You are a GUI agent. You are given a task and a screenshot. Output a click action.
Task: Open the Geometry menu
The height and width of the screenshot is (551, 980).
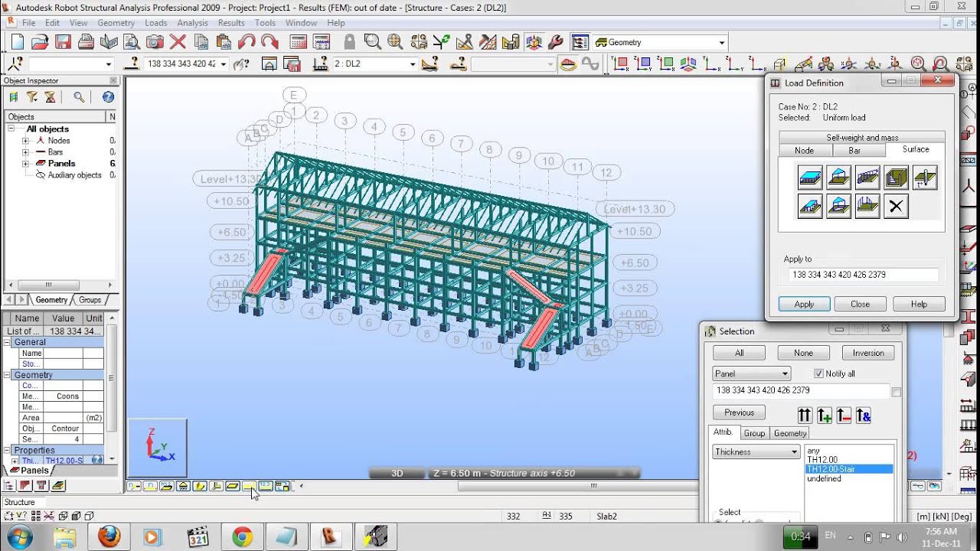click(x=116, y=23)
